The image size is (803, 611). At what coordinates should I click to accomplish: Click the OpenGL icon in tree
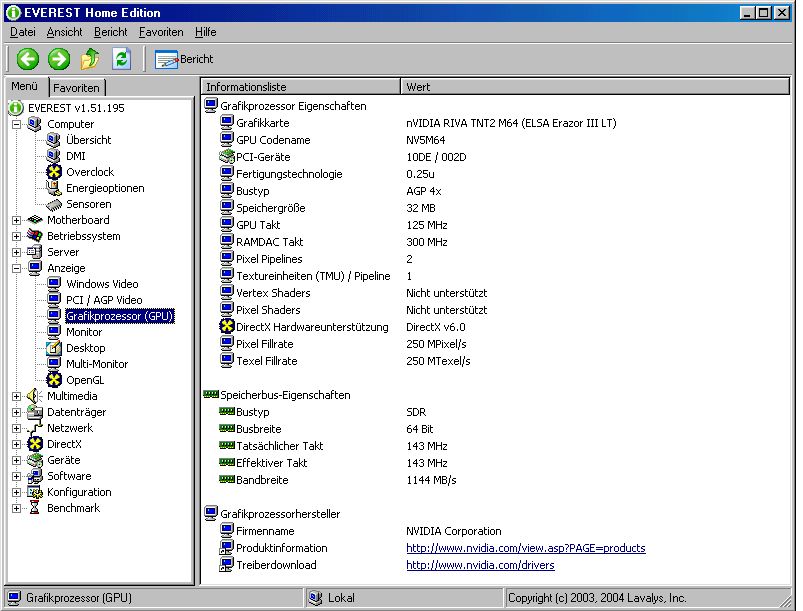(54, 380)
